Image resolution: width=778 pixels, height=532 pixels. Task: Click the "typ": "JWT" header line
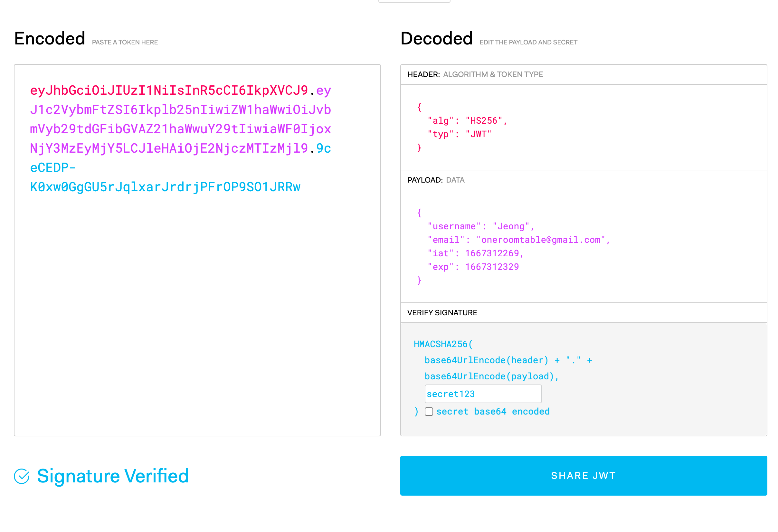pyautogui.click(x=459, y=134)
